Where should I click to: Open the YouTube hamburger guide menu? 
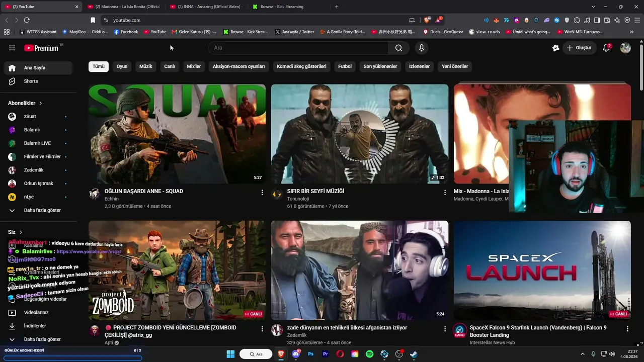pyautogui.click(x=12, y=48)
